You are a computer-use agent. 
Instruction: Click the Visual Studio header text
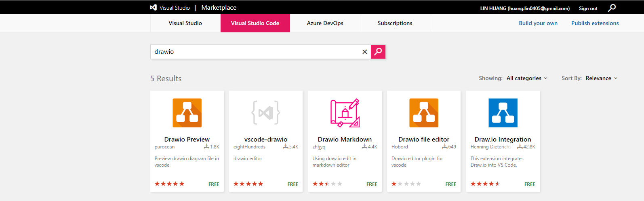(175, 8)
